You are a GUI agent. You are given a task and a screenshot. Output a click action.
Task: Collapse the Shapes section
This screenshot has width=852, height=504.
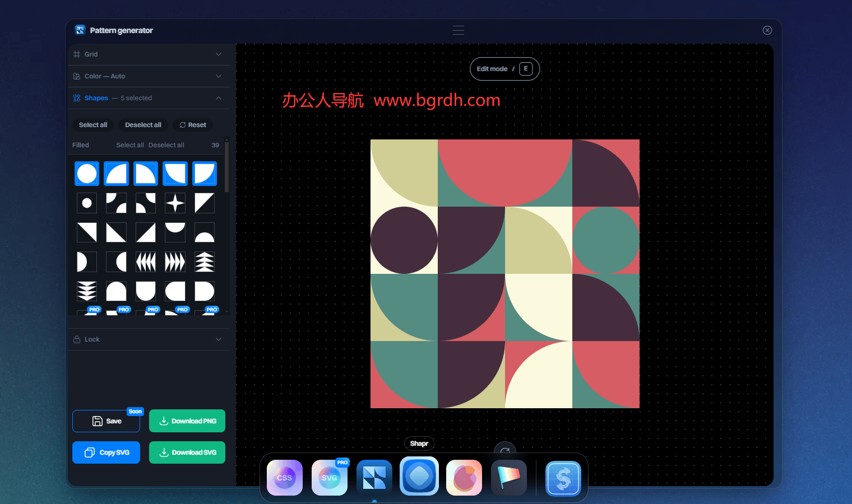218,98
